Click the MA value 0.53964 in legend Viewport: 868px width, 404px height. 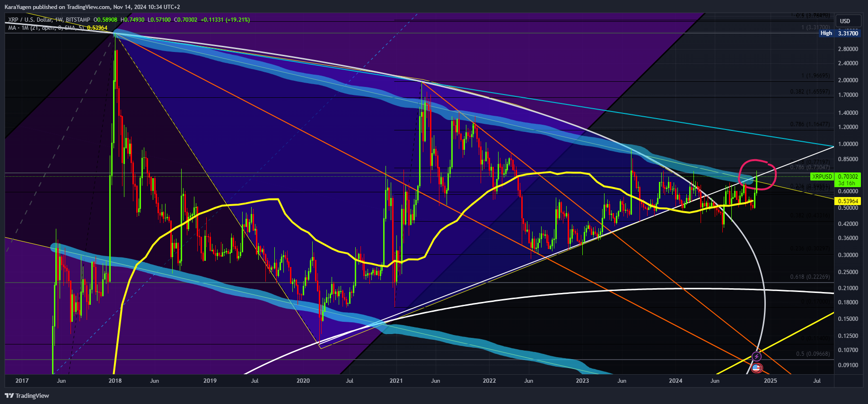(x=97, y=28)
